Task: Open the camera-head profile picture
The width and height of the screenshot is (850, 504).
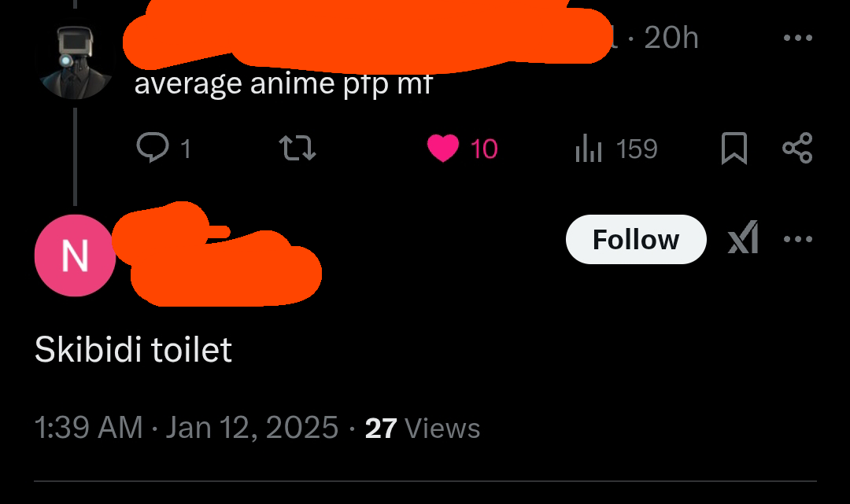Action: pyautogui.click(x=76, y=63)
